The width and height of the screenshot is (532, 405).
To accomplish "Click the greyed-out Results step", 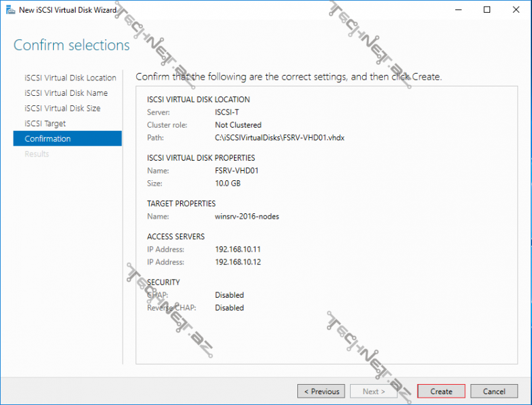I will pyautogui.click(x=36, y=154).
